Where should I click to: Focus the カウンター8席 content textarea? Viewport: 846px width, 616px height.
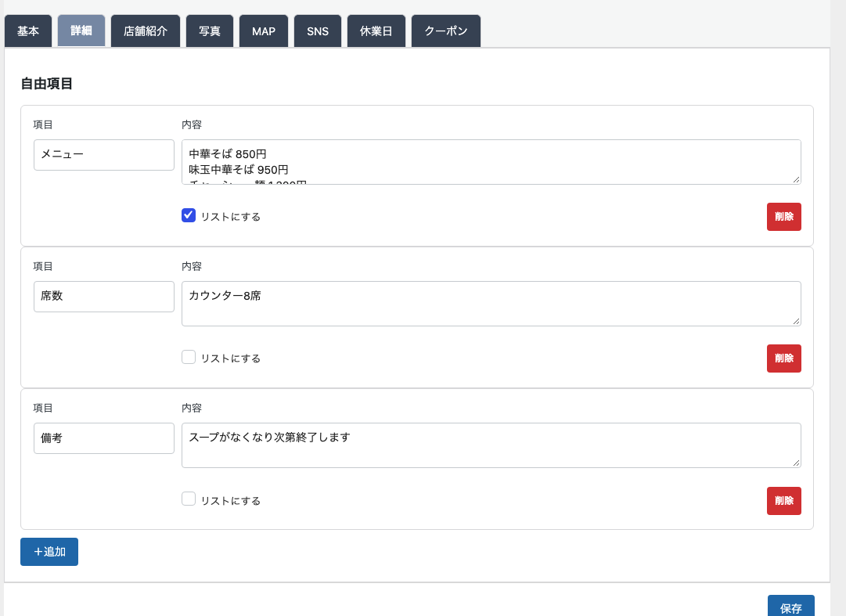[x=491, y=304]
